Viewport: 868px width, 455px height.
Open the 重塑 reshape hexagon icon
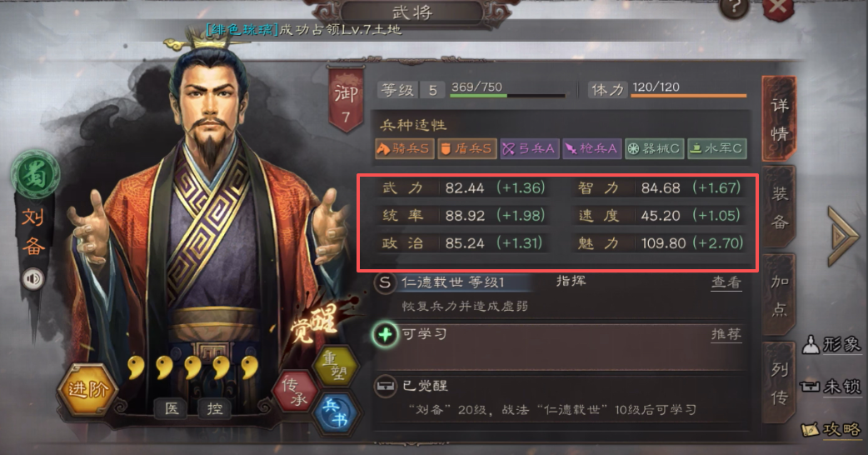tap(337, 366)
